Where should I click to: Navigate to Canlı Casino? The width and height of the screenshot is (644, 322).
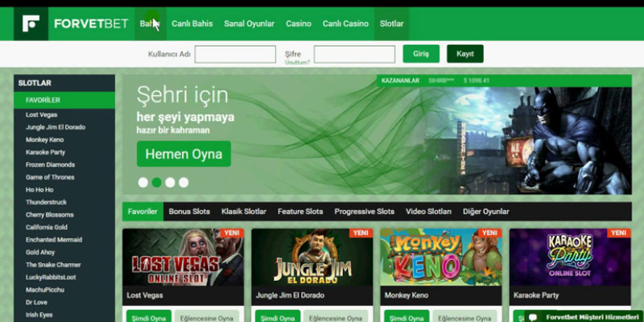[345, 23]
